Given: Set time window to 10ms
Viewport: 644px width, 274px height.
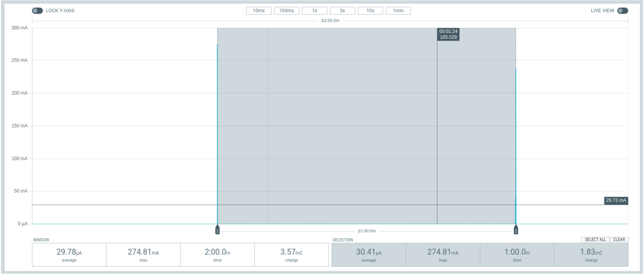Looking at the screenshot, I should coord(259,11).
